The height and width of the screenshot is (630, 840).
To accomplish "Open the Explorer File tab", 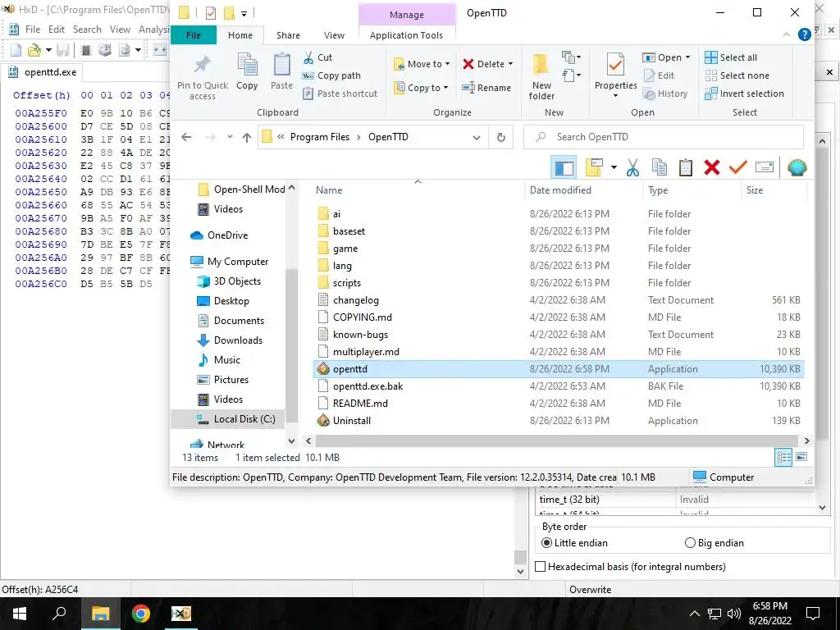I will 194,35.
